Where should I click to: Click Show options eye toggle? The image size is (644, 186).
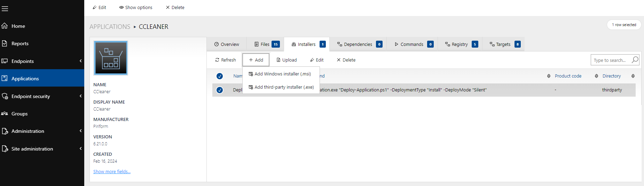136,7
